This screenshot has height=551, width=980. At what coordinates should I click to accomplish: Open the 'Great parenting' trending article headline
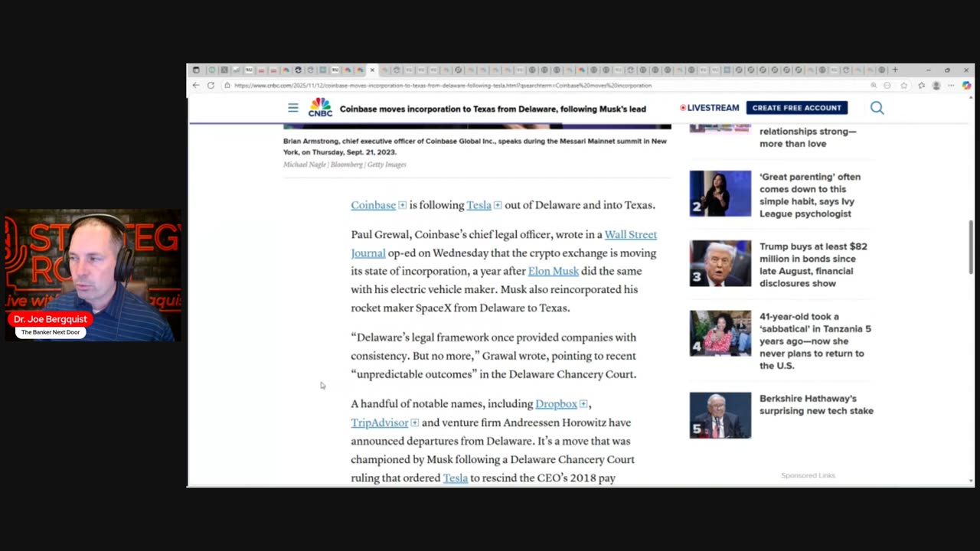[x=810, y=195]
